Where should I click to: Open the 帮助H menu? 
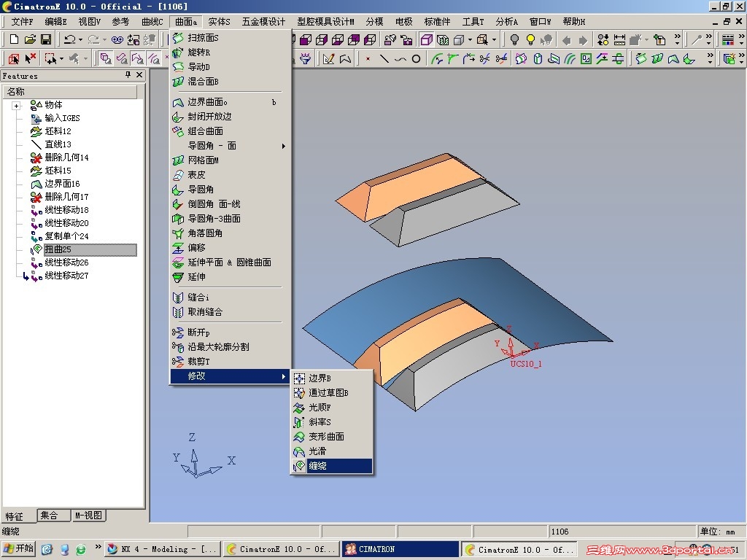(573, 21)
